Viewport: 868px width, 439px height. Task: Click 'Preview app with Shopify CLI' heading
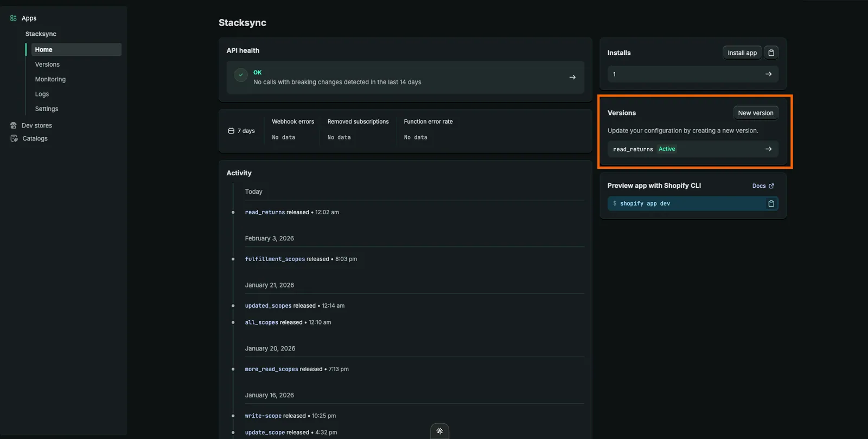(654, 186)
